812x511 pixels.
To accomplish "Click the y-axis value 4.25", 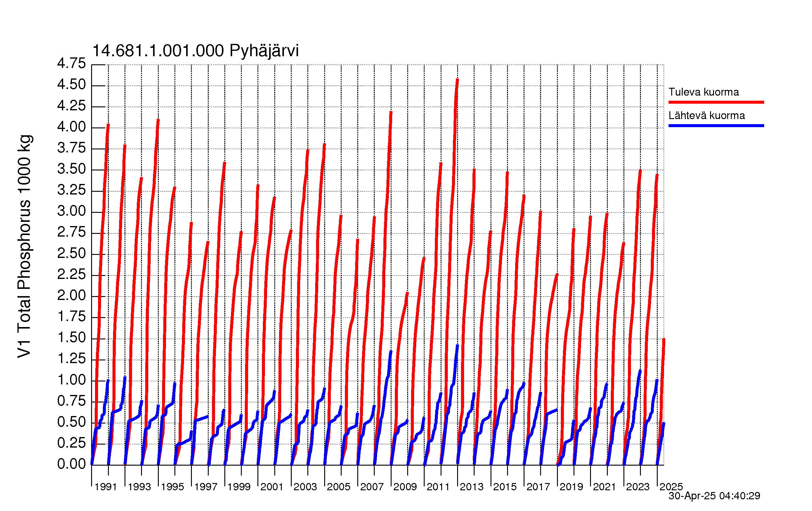I will click(x=72, y=106).
